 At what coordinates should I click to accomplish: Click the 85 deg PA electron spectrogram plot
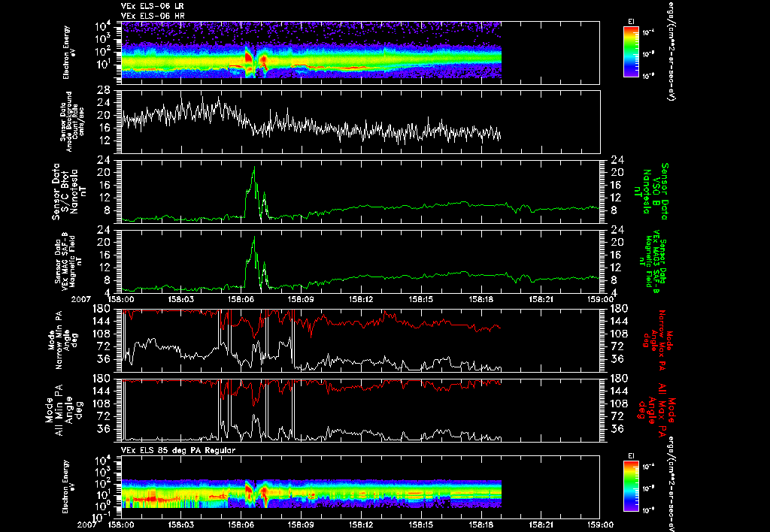[311, 493]
